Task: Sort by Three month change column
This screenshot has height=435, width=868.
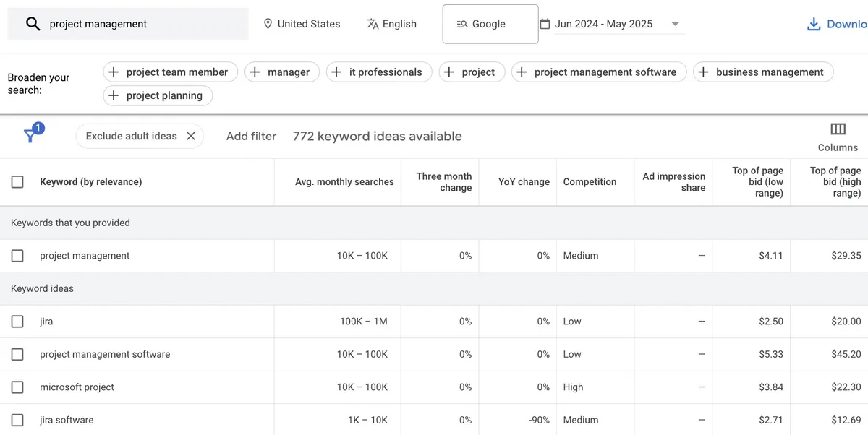Action: 444,182
